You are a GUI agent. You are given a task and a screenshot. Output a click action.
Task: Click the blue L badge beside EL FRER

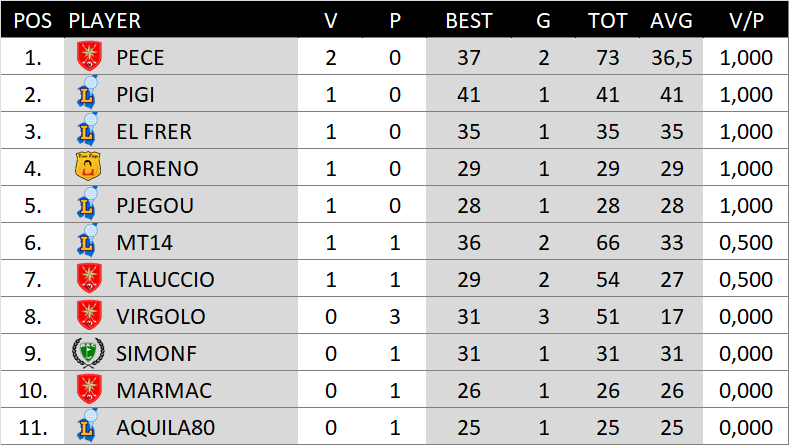coord(89,131)
